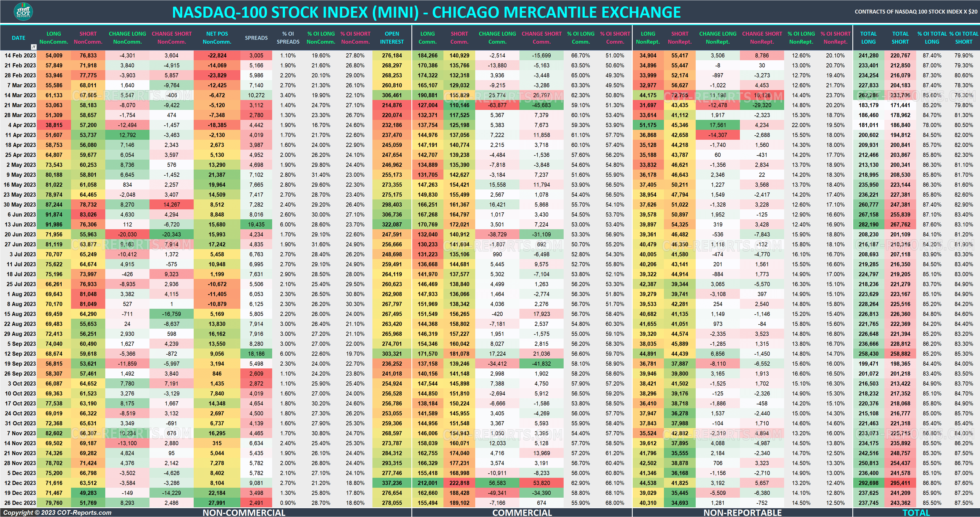Viewport: 980px width, 517px height.
Task: Click the DATE column header
Action: [x=18, y=38]
